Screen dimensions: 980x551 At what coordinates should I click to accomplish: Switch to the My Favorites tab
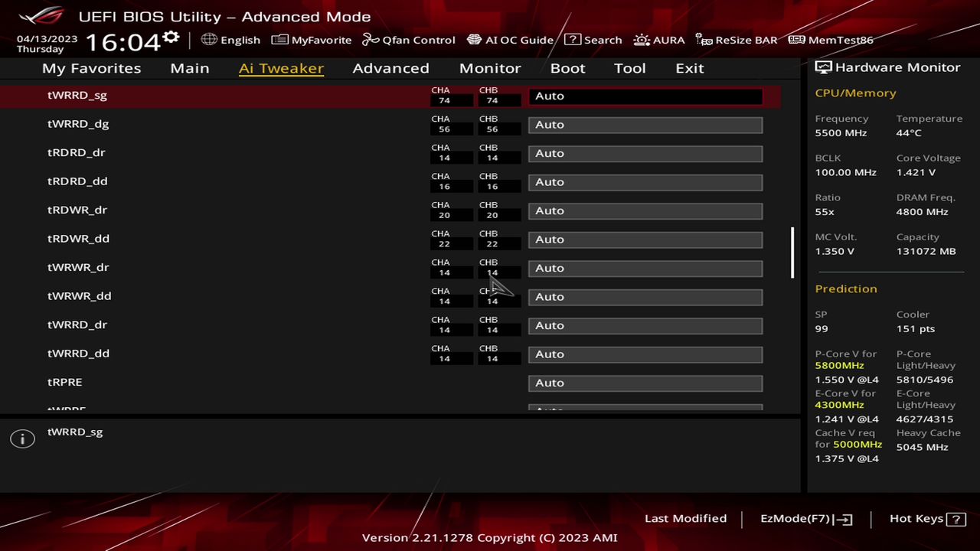point(92,68)
